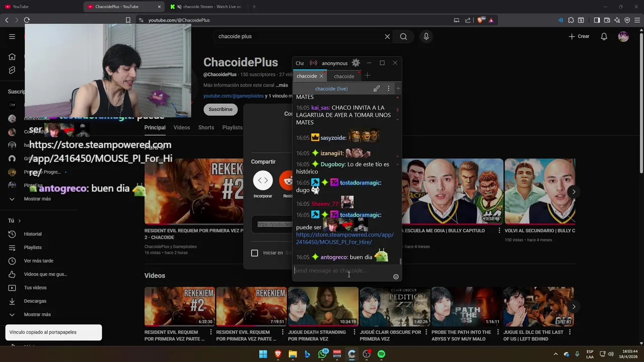The image size is (644, 362).
Task: Open Spotify from taskbar
Action: click(381, 354)
